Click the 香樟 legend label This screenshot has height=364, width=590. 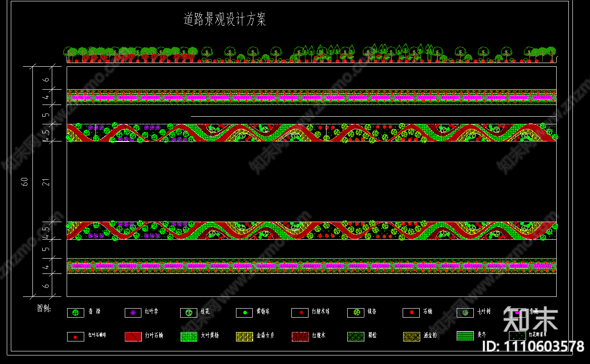[94, 311]
